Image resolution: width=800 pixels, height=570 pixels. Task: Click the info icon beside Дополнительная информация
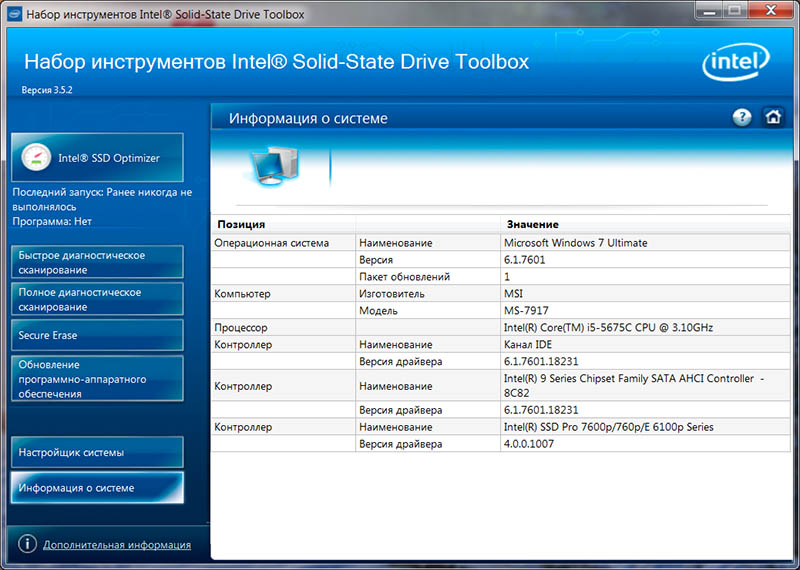[x=26, y=545]
